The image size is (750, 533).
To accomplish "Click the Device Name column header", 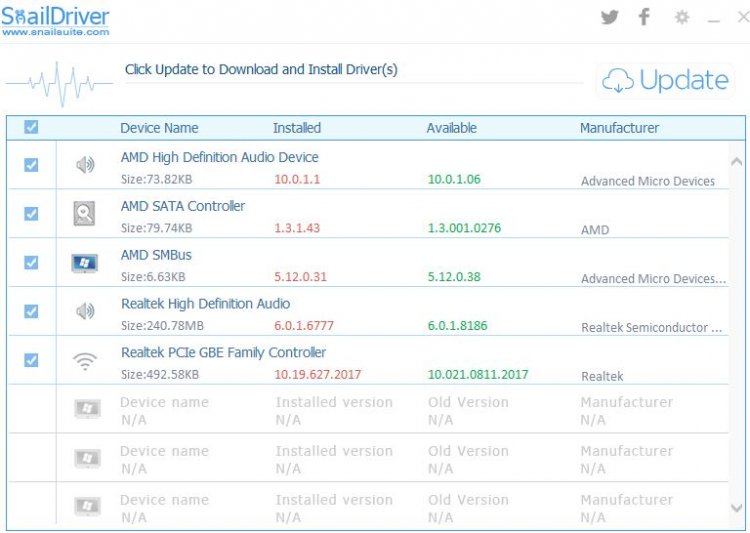I will (x=159, y=128).
